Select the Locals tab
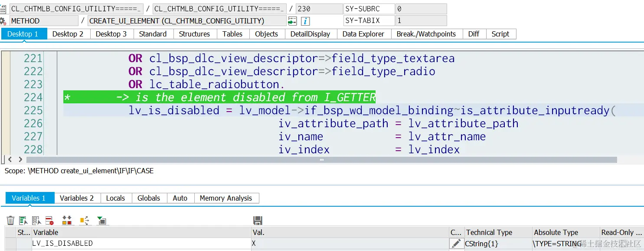This screenshot has width=644, height=251. [x=115, y=198]
